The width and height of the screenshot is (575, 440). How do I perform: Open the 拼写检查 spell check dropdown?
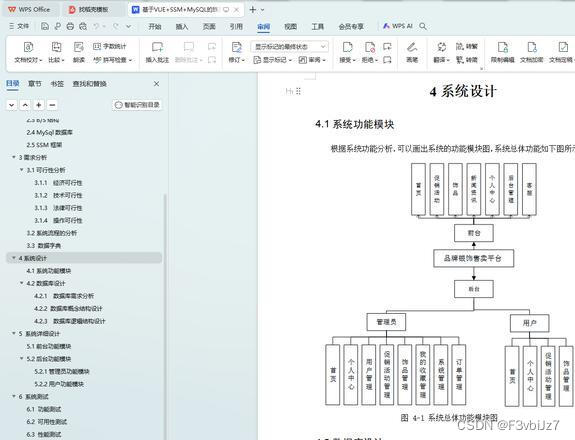112,60
